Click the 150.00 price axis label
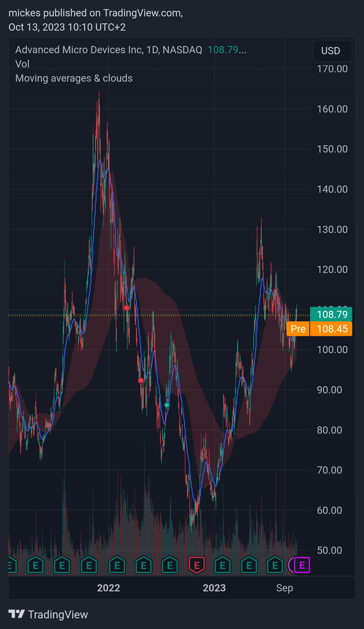 [x=332, y=149]
